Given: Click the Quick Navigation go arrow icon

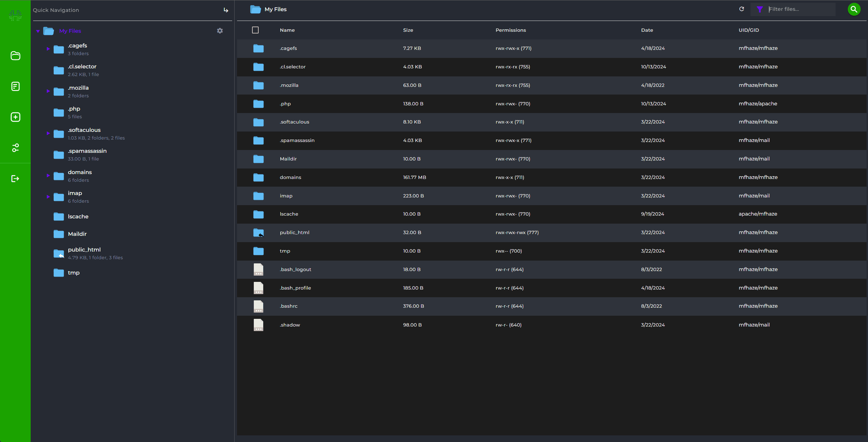Looking at the screenshot, I should tap(226, 10).
